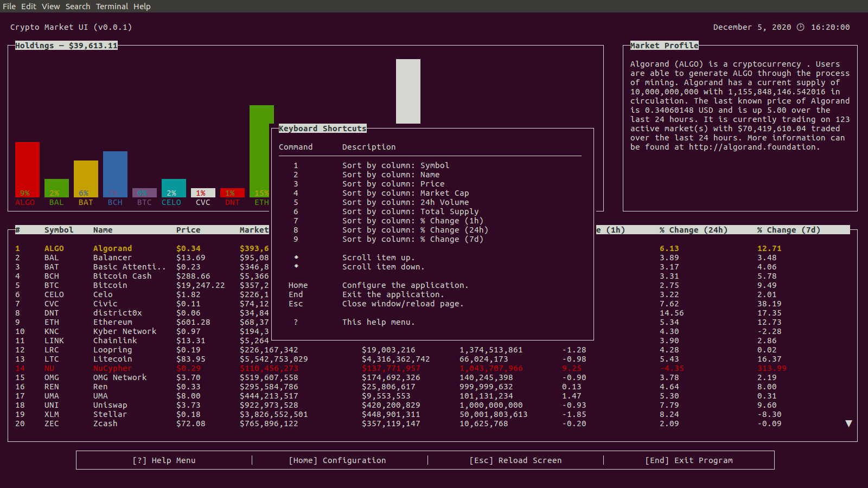Select the teal CELO holdings bar
Viewport: 868px width, 488px height.
pos(174,188)
